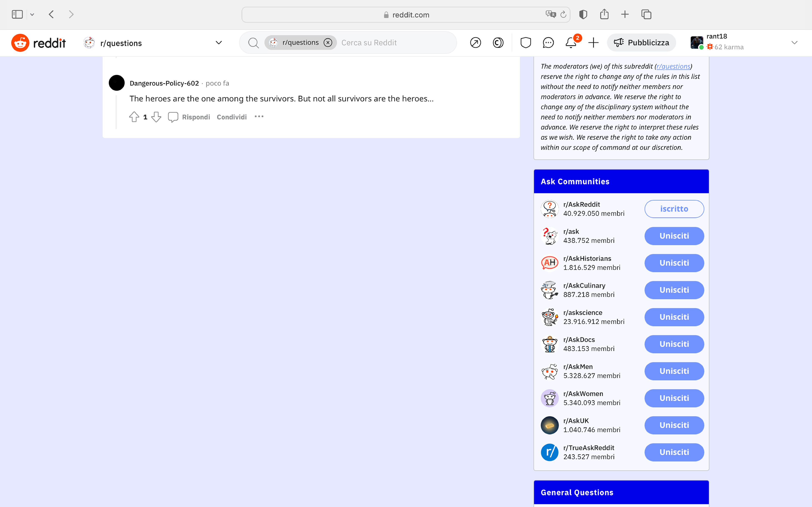This screenshot has width=812, height=507.
Task: Open comment three-dot more options menu
Action: [259, 116]
